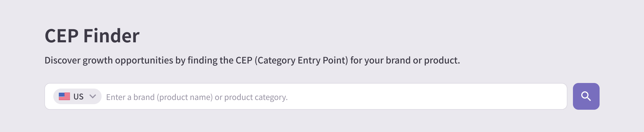The height and width of the screenshot is (132, 644).
Task: Click the "US" country code label
Action: click(x=79, y=97)
